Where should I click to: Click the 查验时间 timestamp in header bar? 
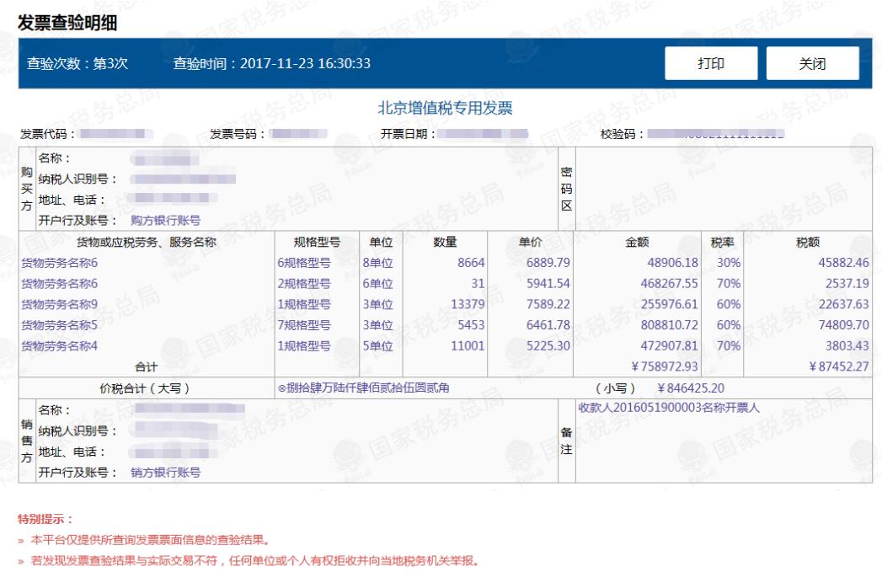click(271, 64)
